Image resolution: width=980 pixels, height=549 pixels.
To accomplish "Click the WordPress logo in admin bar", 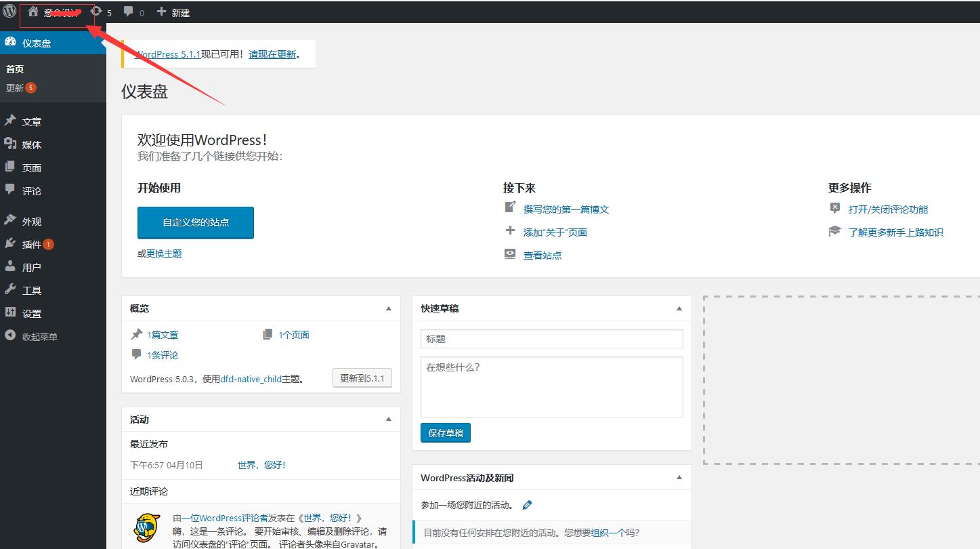I will pos(9,12).
